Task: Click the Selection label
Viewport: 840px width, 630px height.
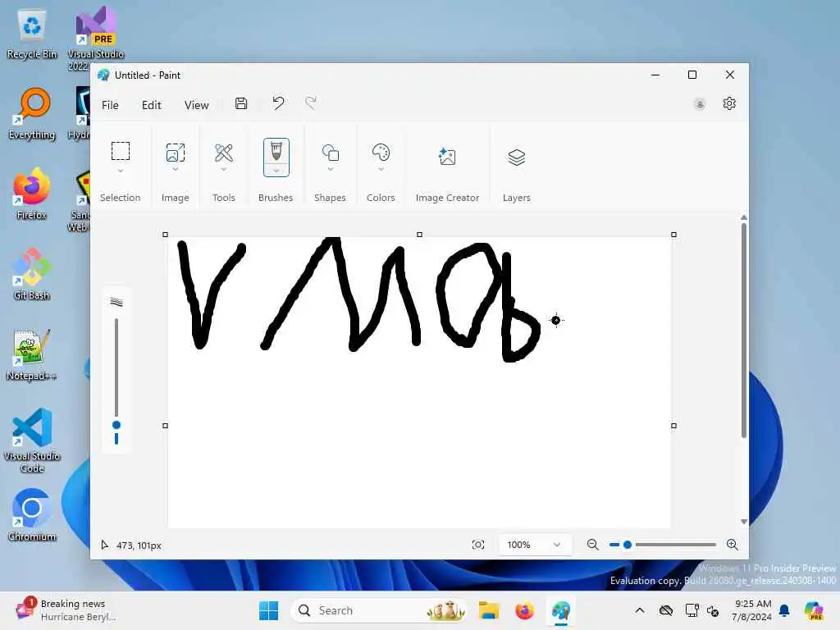Action: point(120,198)
